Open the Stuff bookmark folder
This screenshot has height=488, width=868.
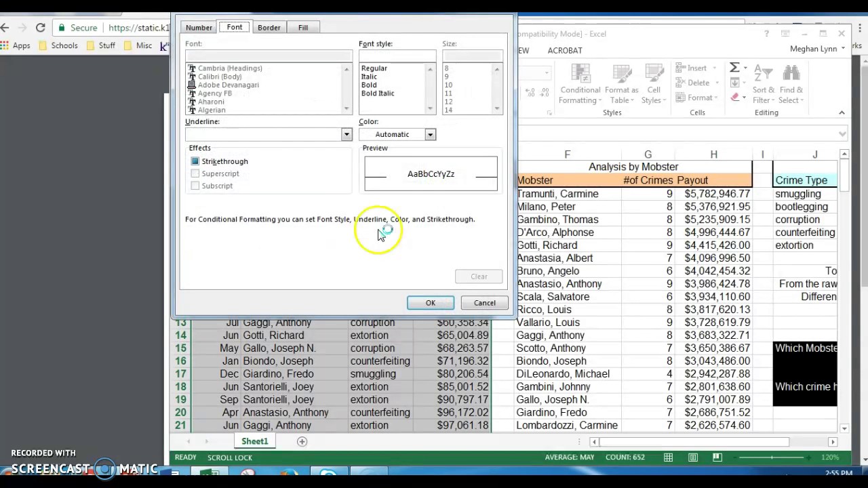click(101, 45)
